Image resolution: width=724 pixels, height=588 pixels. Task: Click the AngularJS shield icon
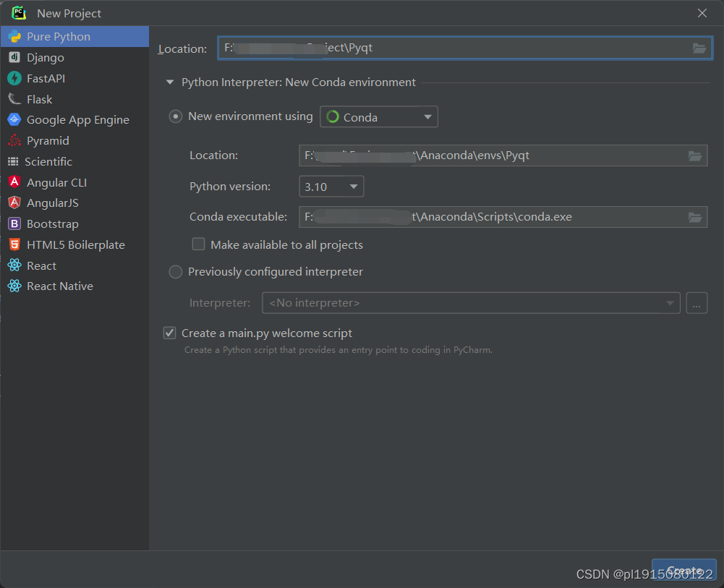pyautogui.click(x=14, y=203)
